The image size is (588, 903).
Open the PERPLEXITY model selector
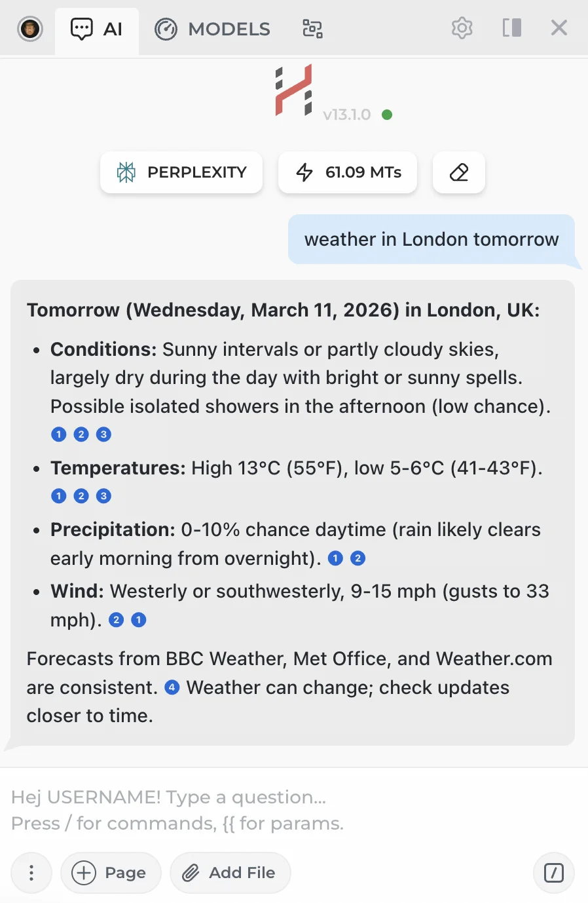181,172
